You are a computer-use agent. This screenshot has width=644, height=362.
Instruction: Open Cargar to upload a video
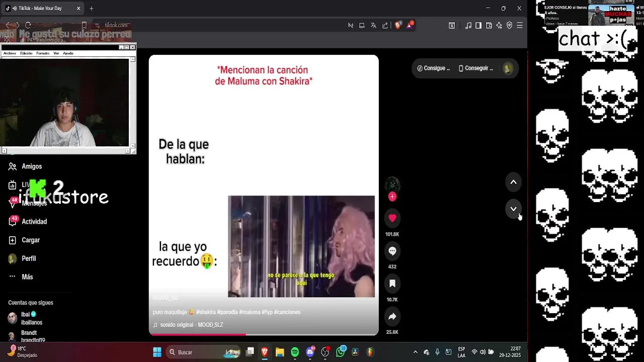(x=24, y=240)
